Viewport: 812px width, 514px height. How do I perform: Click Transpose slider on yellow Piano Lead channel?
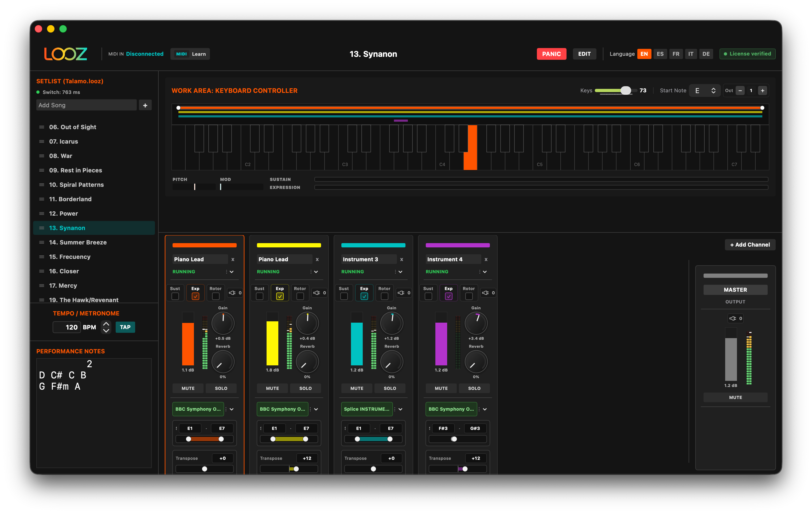coord(289,469)
